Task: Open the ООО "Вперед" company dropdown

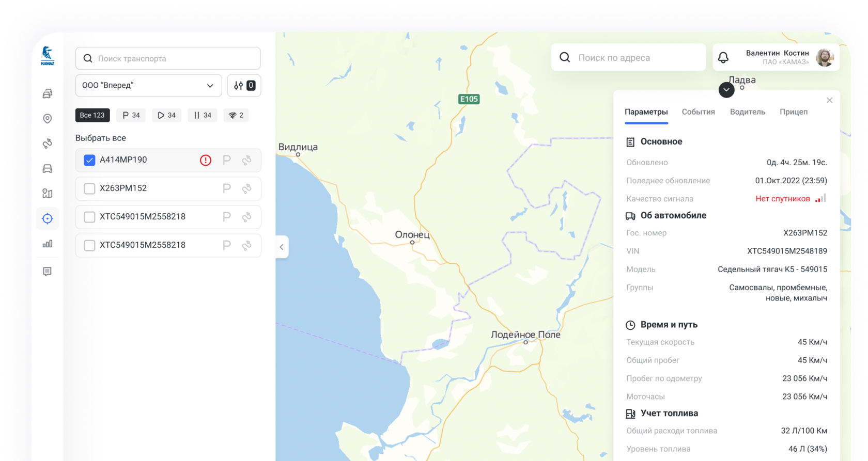Action: tap(149, 86)
